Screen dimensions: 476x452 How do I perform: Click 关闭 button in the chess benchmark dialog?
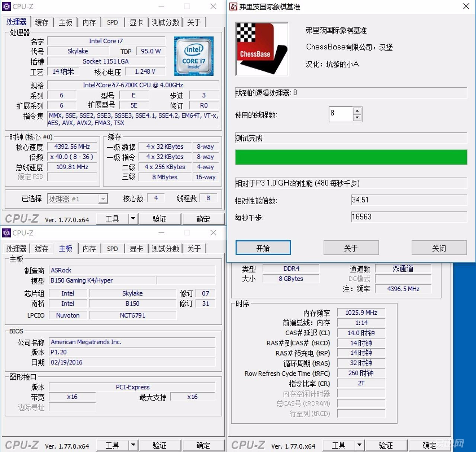[439, 248]
